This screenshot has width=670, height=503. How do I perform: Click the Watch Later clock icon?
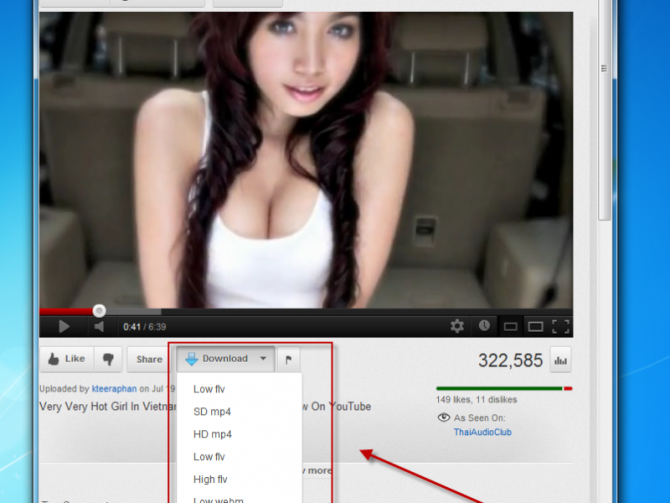tap(484, 326)
